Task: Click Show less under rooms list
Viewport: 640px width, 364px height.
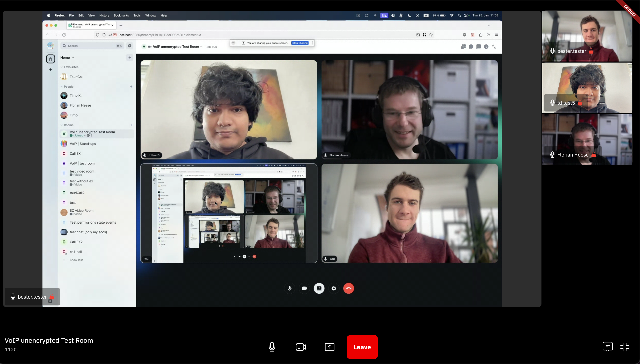Action: pos(76,260)
